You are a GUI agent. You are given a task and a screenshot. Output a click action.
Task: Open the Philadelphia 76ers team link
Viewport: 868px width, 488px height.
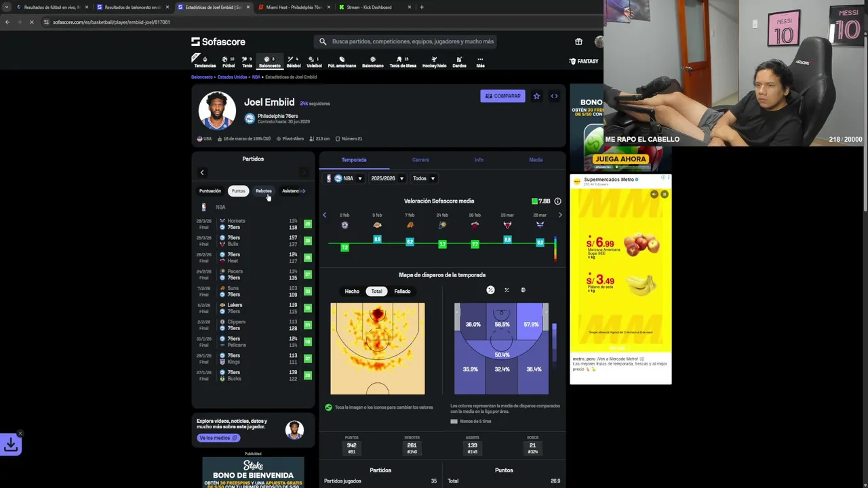tap(277, 117)
